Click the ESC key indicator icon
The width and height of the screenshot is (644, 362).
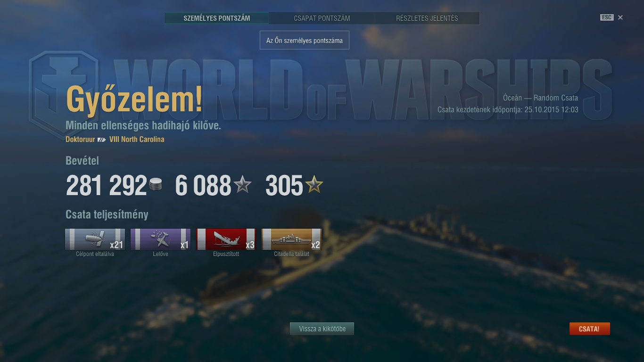(x=606, y=17)
